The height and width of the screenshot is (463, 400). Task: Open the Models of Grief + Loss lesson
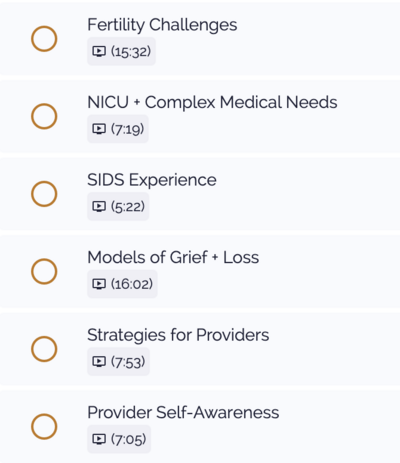173,257
